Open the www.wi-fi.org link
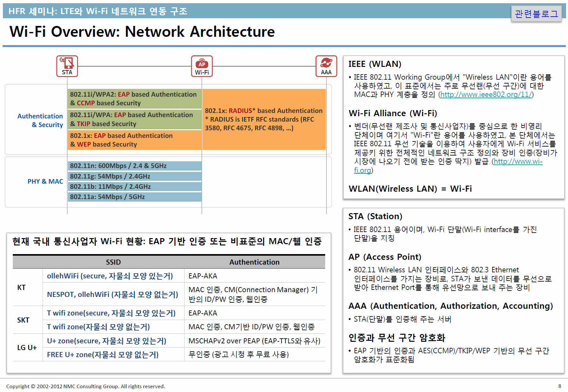 coord(518,161)
